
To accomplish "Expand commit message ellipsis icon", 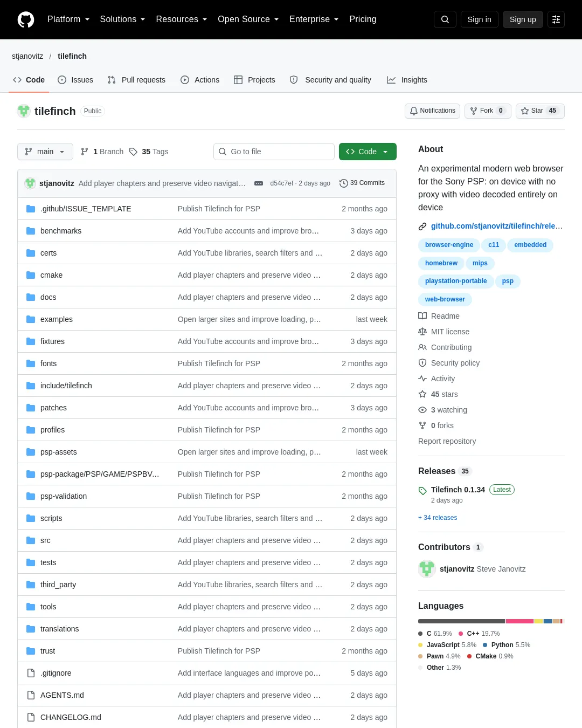I will [259, 183].
